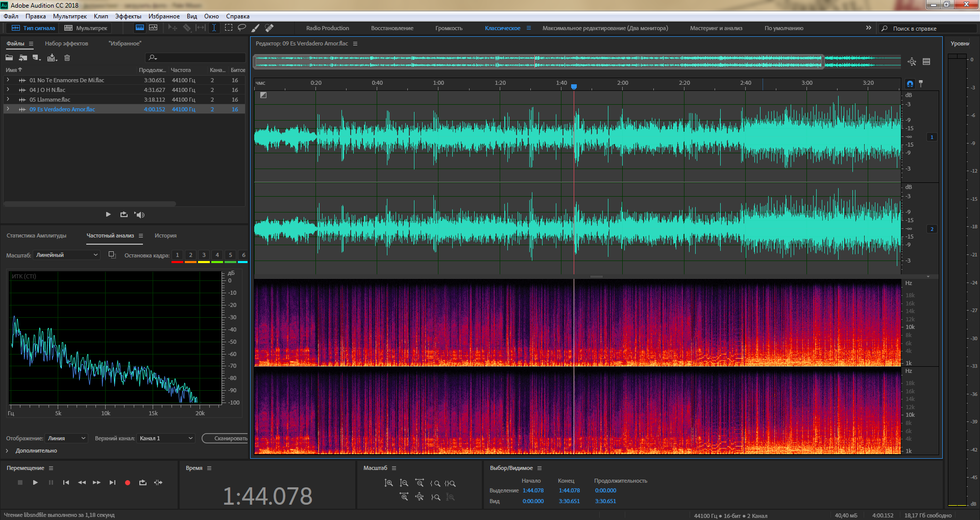Expand the Дополнительно section
This screenshot has height=520, width=980.
coord(7,451)
